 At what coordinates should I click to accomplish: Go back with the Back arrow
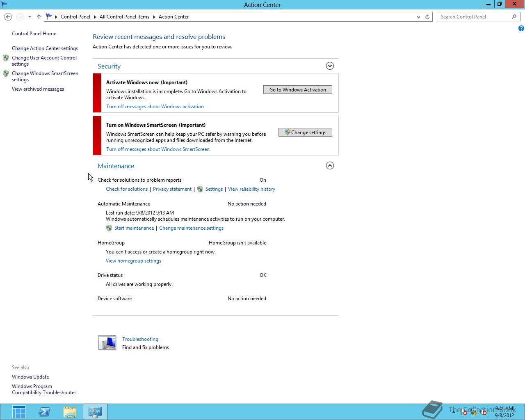tap(8, 17)
